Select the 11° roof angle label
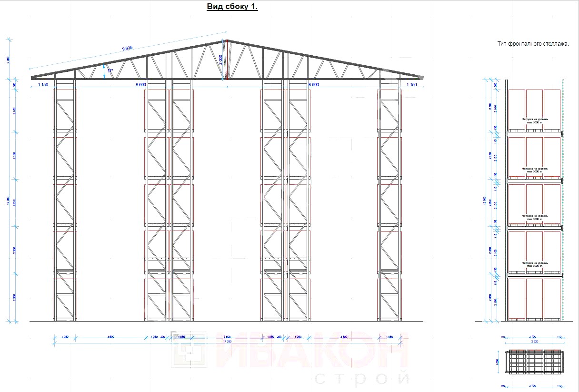Image resolution: width=579 pixels, height=392 pixels. tap(110, 70)
